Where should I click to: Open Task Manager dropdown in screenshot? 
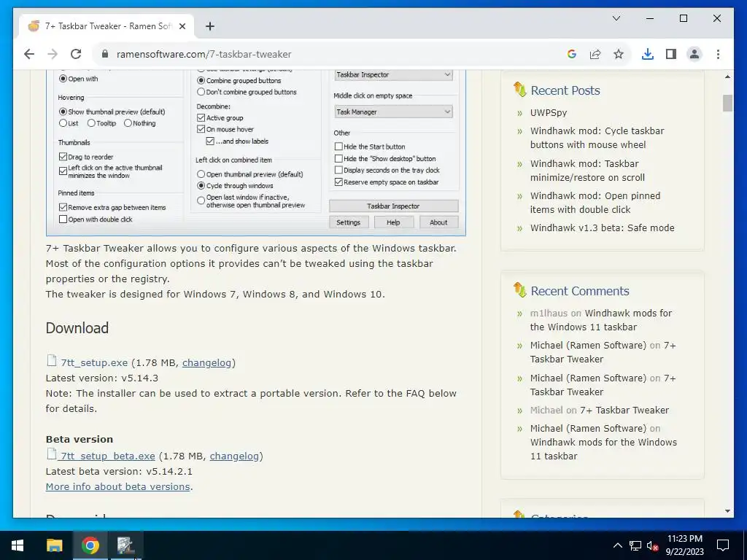coord(393,112)
